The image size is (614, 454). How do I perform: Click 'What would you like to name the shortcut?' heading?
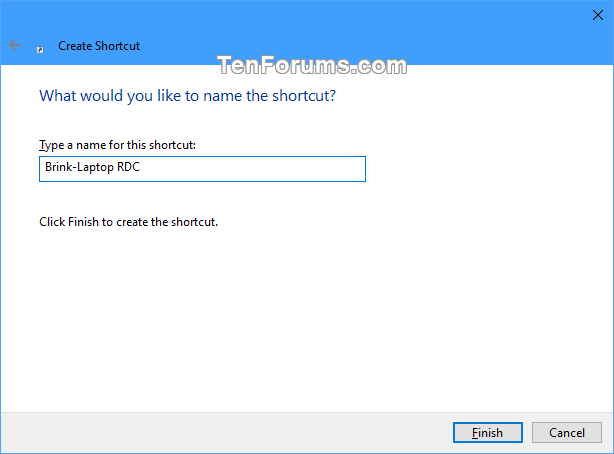pyautogui.click(x=188, y=96)
